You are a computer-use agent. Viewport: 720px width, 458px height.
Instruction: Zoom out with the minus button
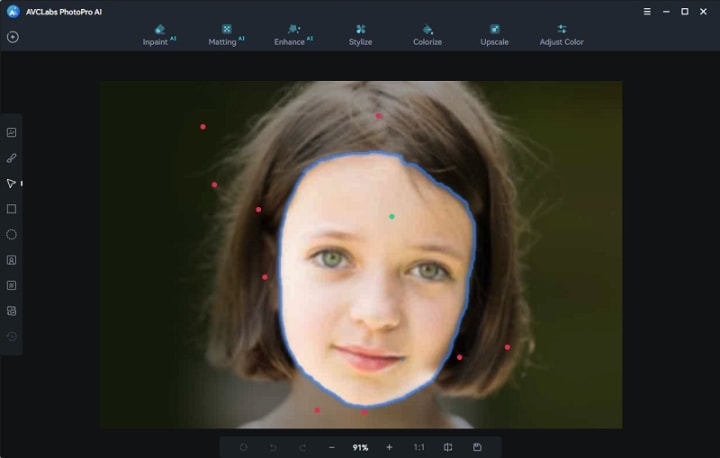click(332, 447)
